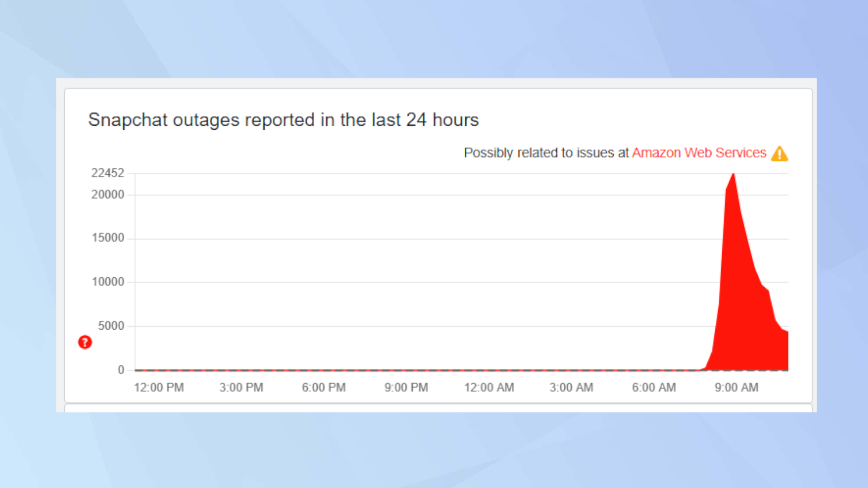Click the 20000 y-axis label
Image resolution: width=868 pixels, height=488 pixels.
pos(108,195)
